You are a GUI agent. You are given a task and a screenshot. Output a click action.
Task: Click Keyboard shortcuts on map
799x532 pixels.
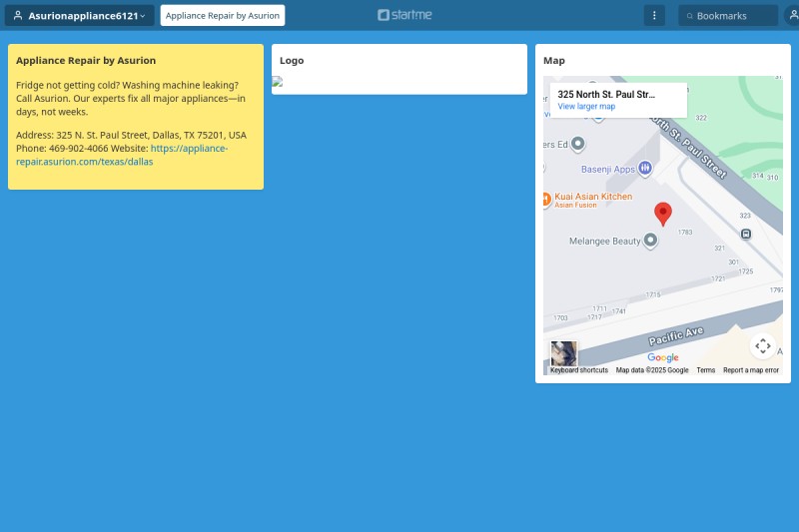click(x=579, y=370)
